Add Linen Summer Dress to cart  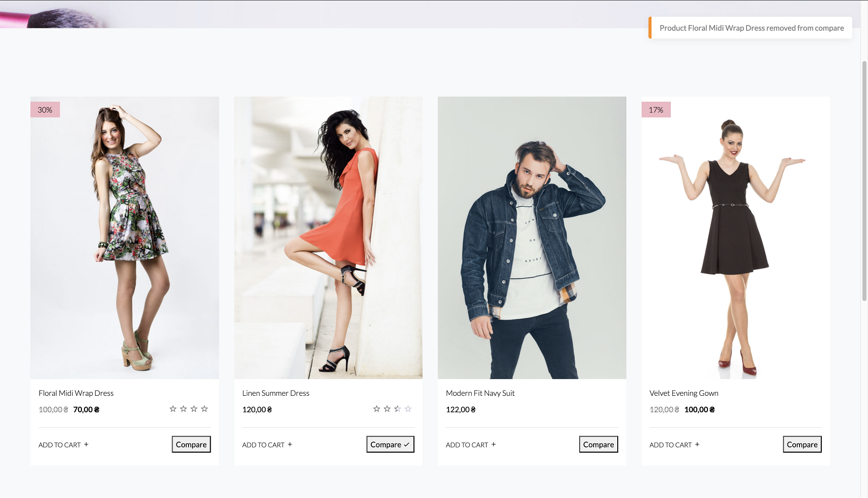click(267, 445)
